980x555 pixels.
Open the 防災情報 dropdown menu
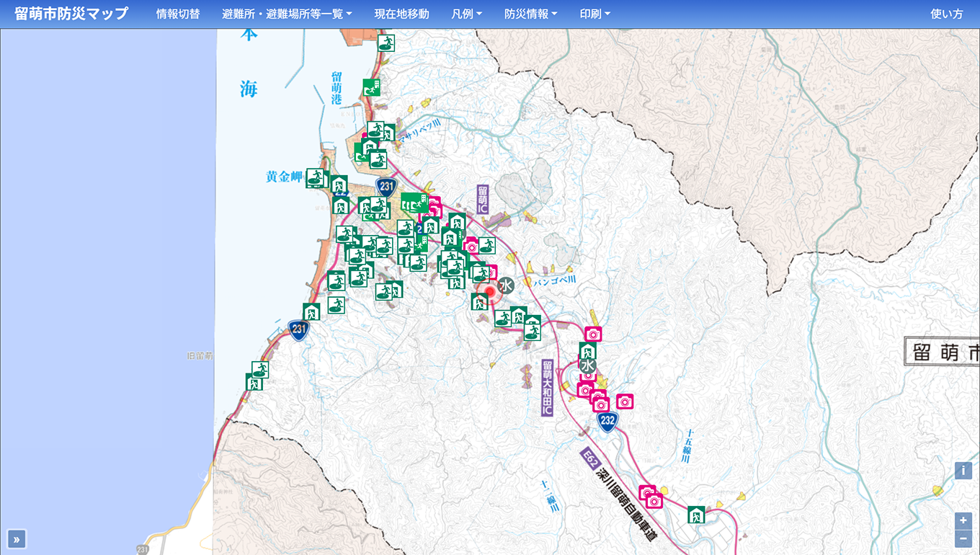(x=530, y=14)
